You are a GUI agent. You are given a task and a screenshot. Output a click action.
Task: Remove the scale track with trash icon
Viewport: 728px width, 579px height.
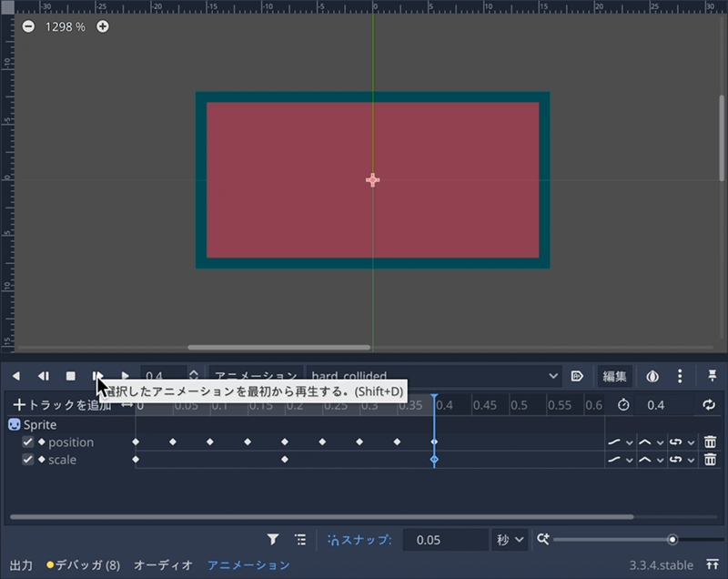click(710, 460)
